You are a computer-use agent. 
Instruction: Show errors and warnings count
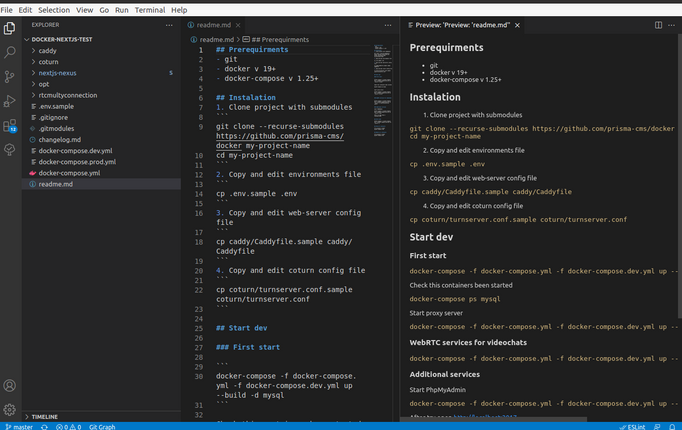[69, 427]
